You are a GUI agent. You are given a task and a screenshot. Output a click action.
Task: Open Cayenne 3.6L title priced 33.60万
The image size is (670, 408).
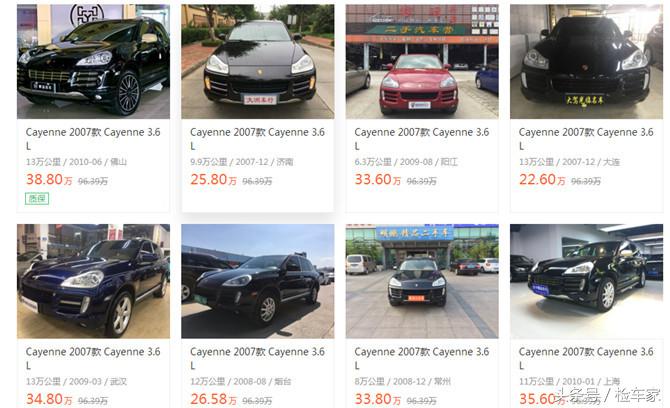tap(422, 139)
